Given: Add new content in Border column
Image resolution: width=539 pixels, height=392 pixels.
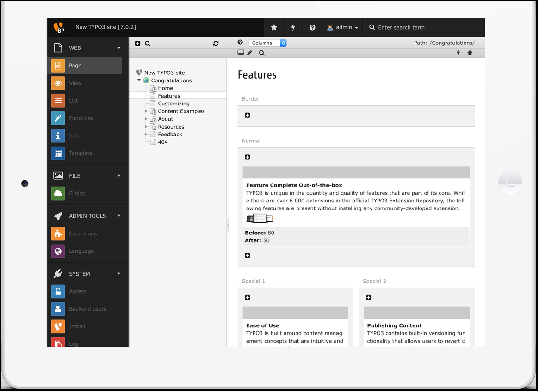Looking at the screenshot, I should coord(248,116).
